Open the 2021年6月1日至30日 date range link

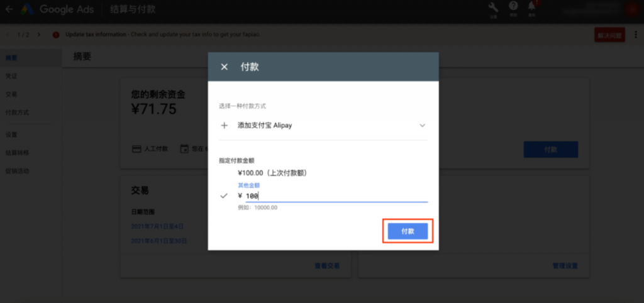pyautogui.click(x=158, y=241)
